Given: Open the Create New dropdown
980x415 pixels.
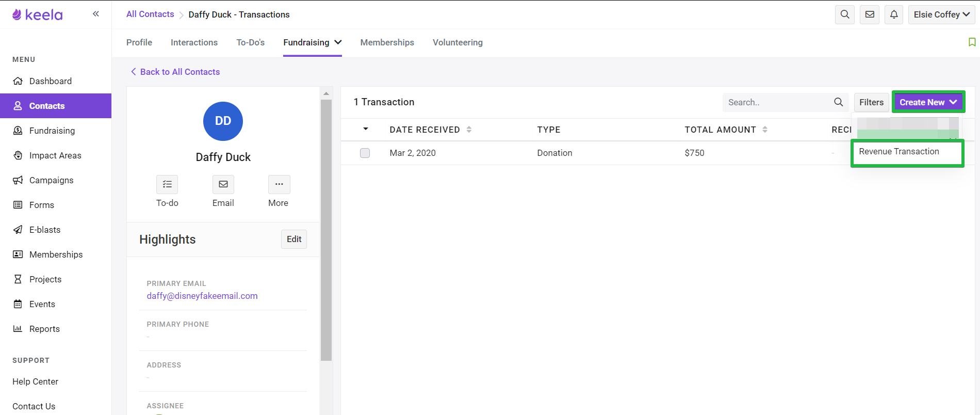Looking at the screenshot, I should pos(928,102).
